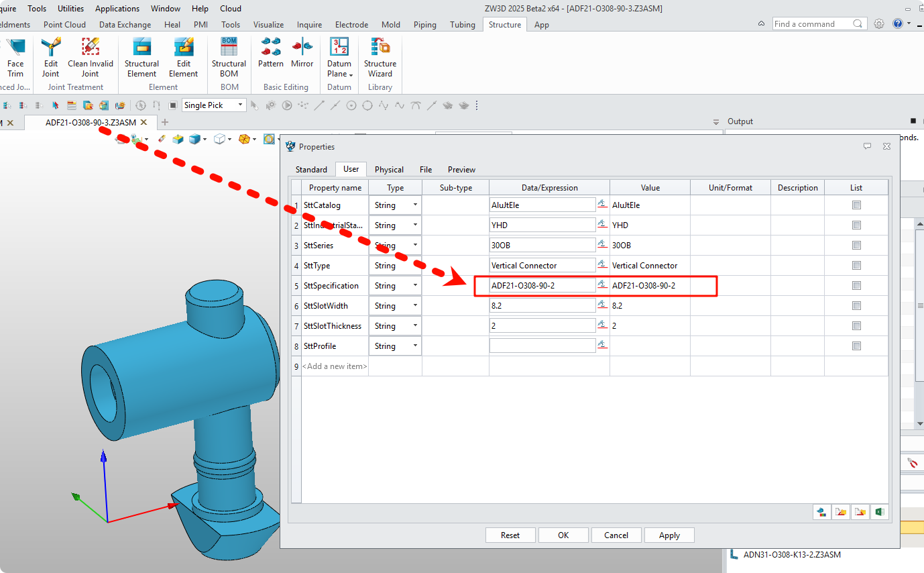The height and width of the screenshot is (573, 924).
Task: Click the SttSpecification data field
Action: [x=542, y=285]
